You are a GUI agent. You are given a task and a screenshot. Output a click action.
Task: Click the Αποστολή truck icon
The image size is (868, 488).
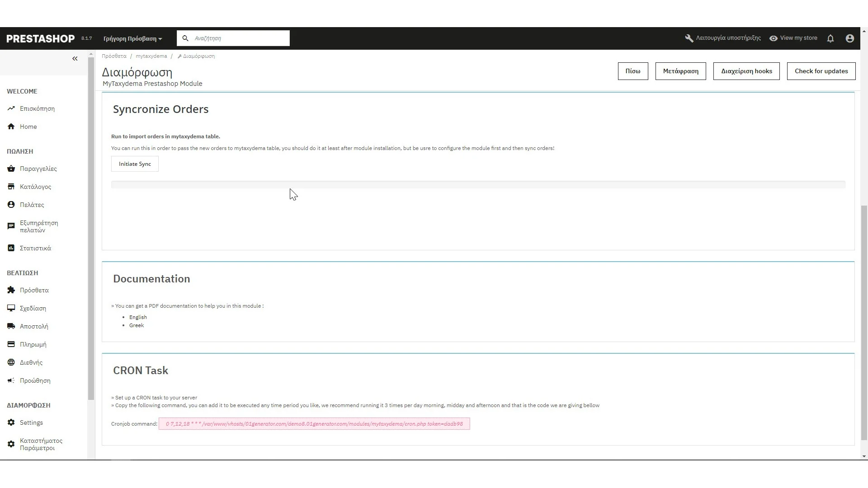tap(11, 326)
